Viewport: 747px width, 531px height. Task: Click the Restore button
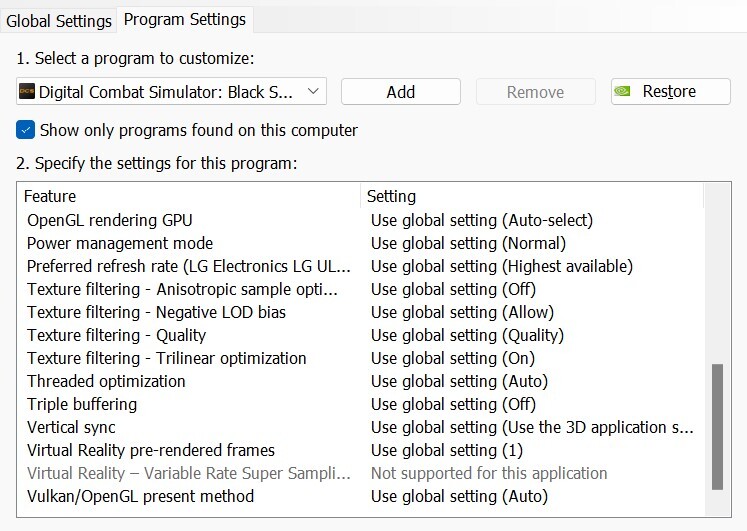click(671, 91)
